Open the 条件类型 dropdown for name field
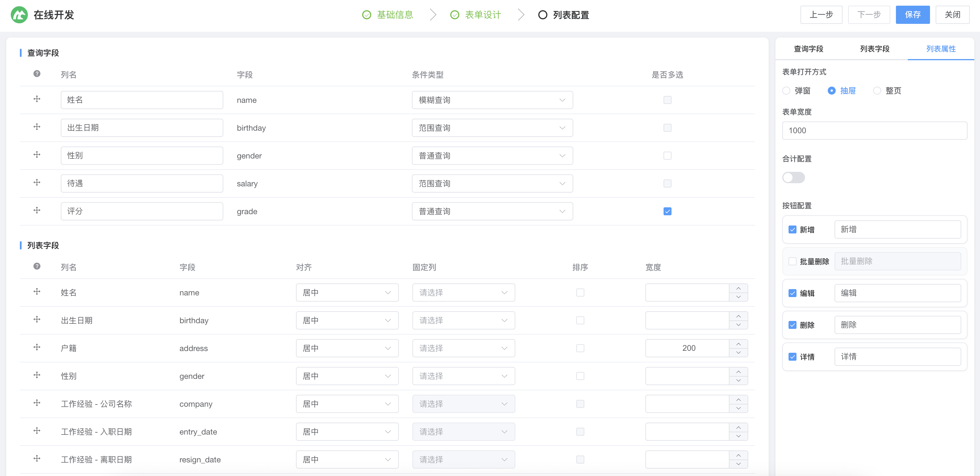The height and width of the screenshot is (476, 980). (492, 100)
